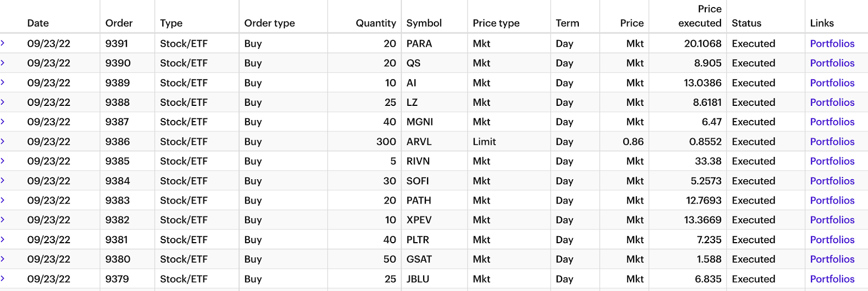Open Portfolios link for PARA order
Screen dimensions: 868x291
pos(832,43)
